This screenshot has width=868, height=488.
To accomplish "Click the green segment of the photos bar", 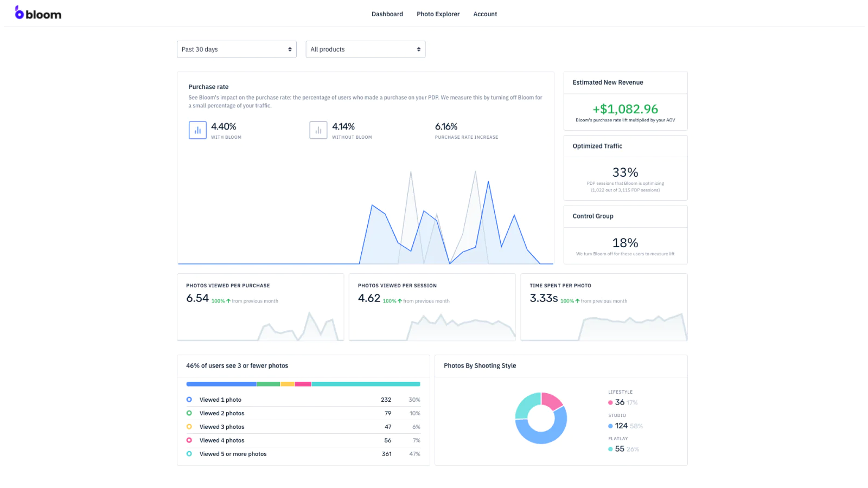I will coord(268,384).
